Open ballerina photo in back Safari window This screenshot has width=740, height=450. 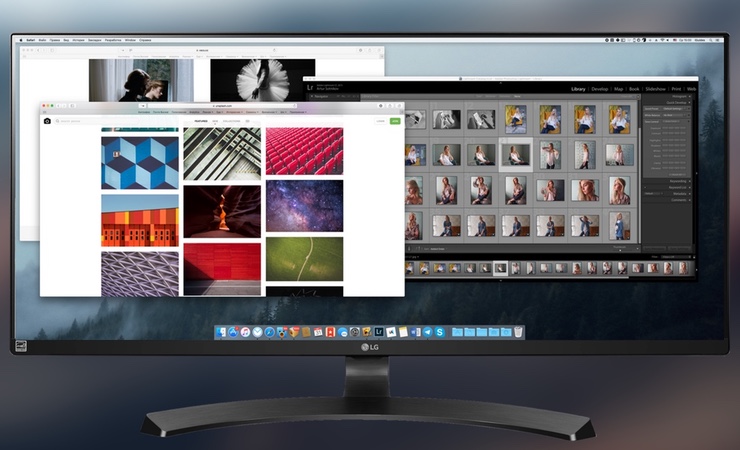(262, 80)
